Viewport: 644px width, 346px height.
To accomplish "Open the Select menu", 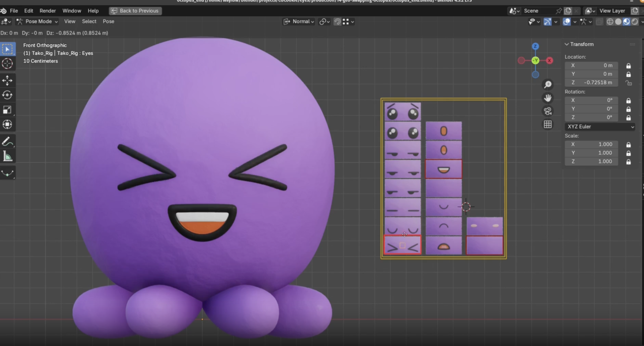I will tap(89, 21).
